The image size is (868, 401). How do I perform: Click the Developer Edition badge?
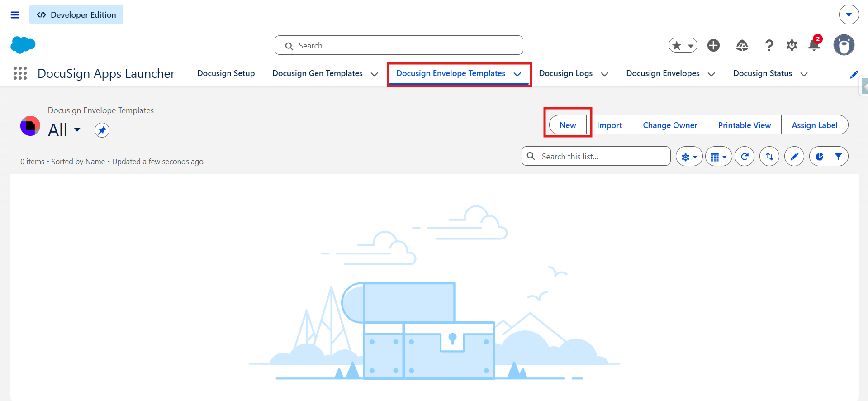pyautogui.click(x=76, y=14)
